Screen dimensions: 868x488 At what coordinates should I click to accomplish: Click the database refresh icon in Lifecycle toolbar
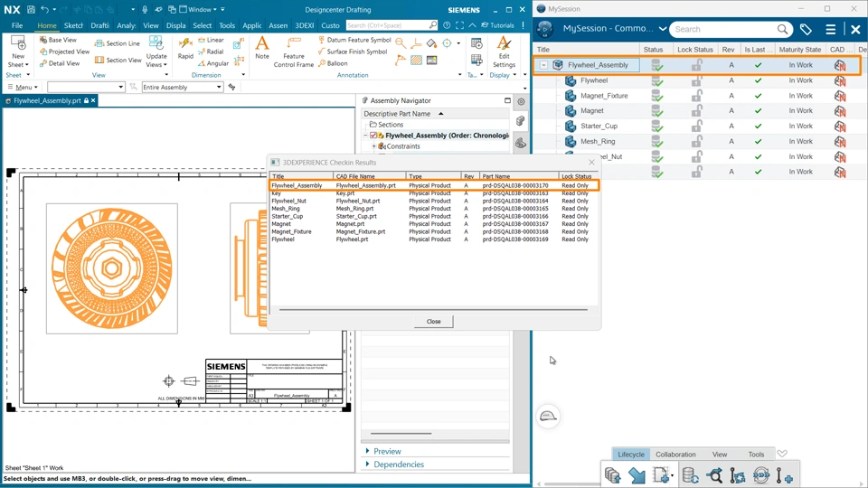[690, 475]
